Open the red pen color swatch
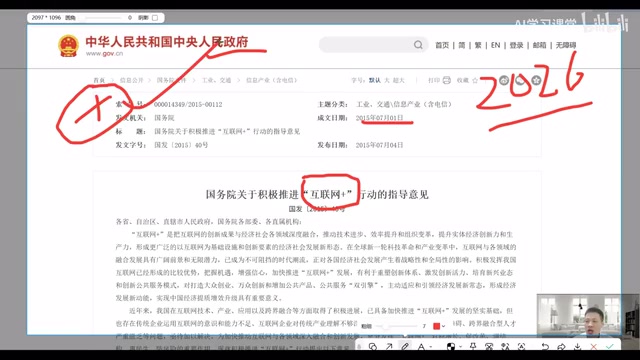Image resolution: width=640 pixels, height=360 pixels. pos(436,326)
